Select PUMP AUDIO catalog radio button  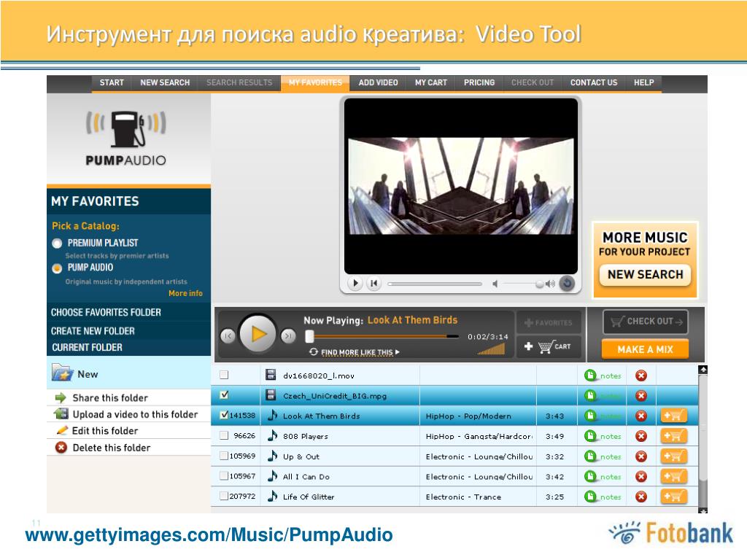[x=57, y=268]
